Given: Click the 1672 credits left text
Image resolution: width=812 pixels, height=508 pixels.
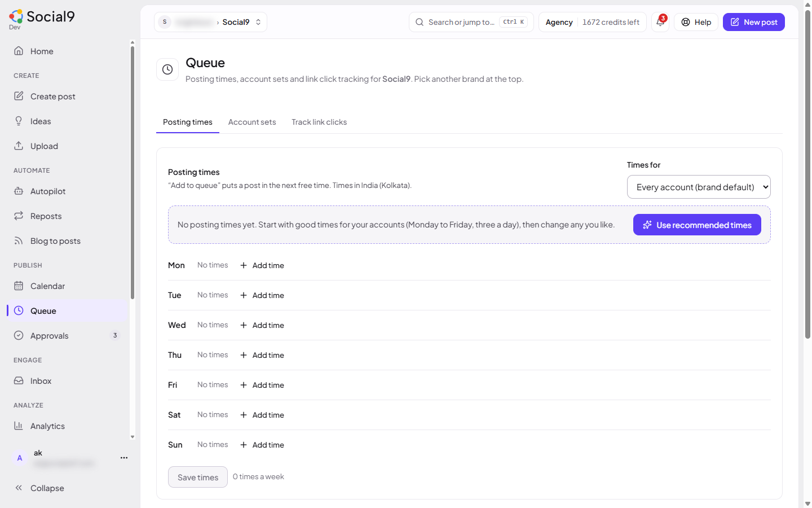Looking at the screenshot, I should tap(611, 22).
